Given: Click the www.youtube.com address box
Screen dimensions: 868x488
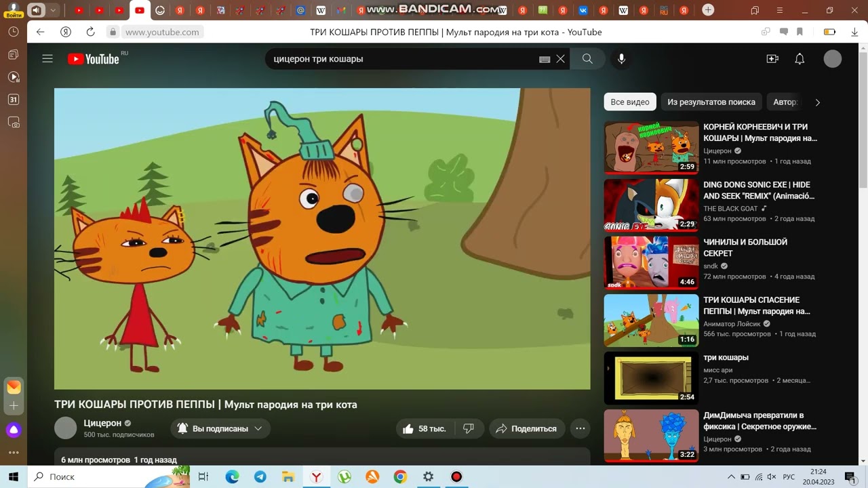Looking at the screenshot, I should [162, 32].
